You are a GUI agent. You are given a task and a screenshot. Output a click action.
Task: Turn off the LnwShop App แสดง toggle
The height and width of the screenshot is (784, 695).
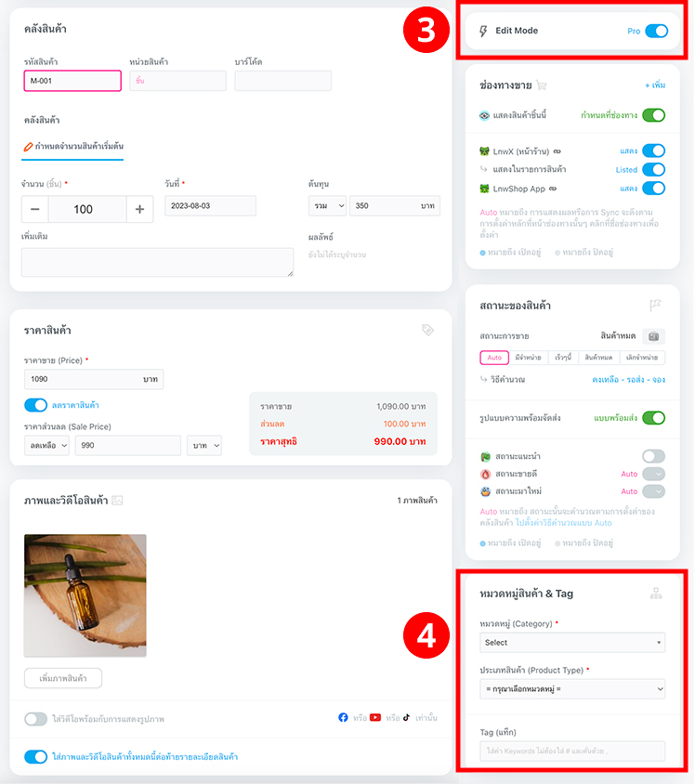click(653, 189)
